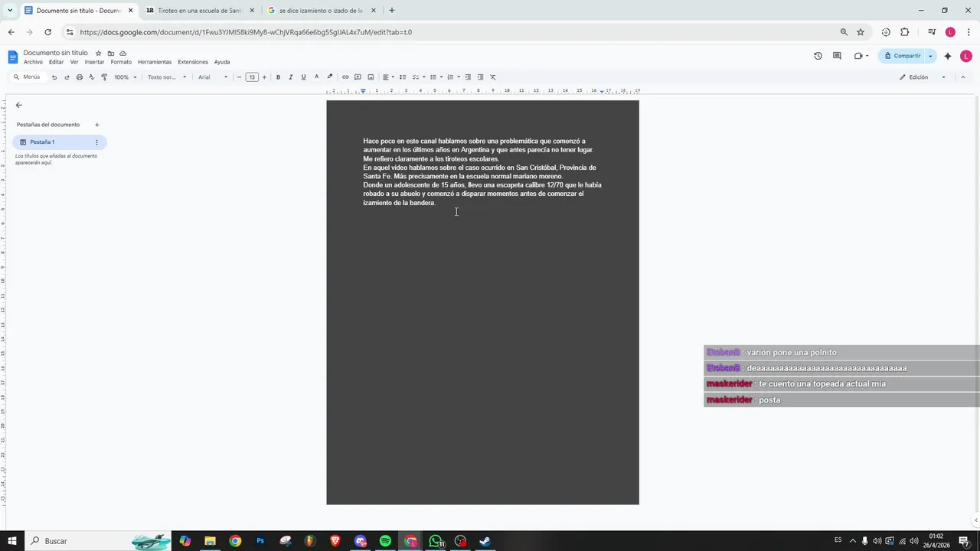Click the font size field showing 13
Viewport: 980px width, 551px height.
[x=252, y=77]
